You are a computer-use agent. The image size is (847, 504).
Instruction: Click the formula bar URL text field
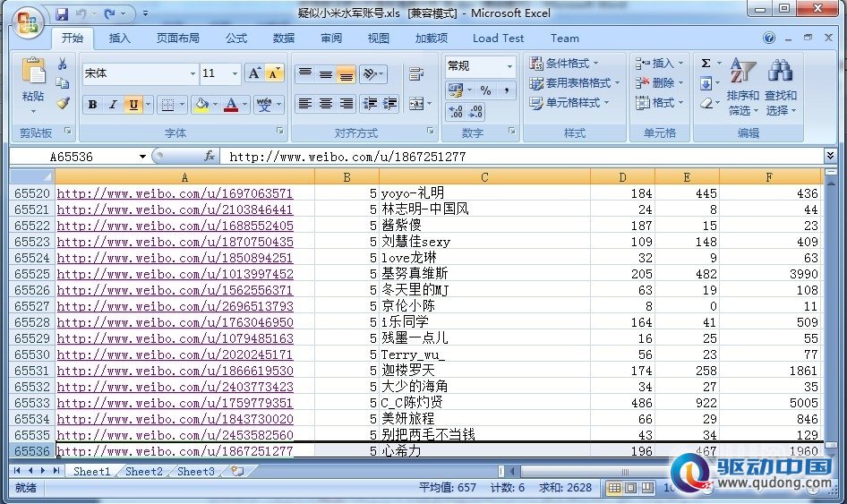(x=521, y=157)
